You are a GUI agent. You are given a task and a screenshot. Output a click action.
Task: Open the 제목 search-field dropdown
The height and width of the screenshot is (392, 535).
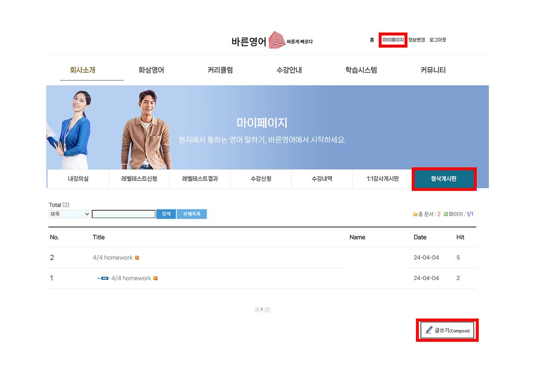[x=69, y=214]
